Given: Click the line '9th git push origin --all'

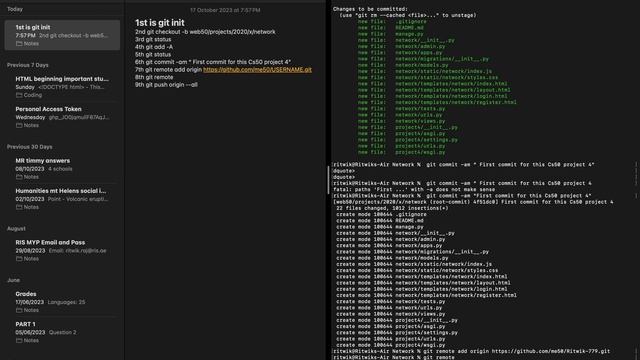Looking at the screenshot, I should pos(166,85).
